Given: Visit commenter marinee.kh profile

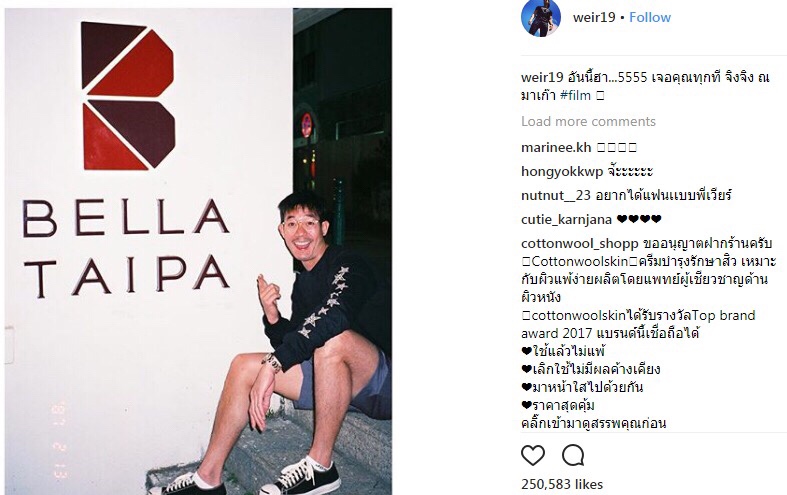Looking at the screenshot, I should pyautogui.click(x=556, y=148).
